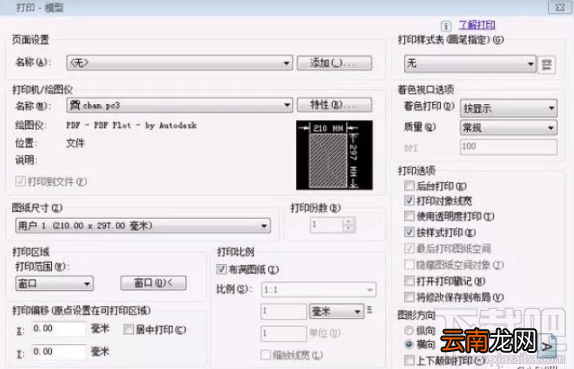This screenshot has width=574, height=369.
Task: Click the info icon beside 了解打印
Action: 446,26
